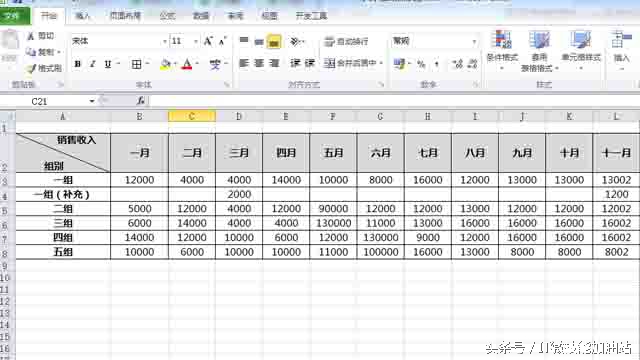Select column A header

[62, 116]
